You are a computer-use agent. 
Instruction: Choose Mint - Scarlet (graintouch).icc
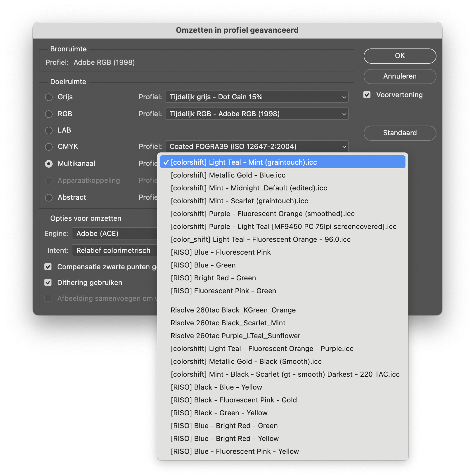pyautogui.click(x=239, y=201)
